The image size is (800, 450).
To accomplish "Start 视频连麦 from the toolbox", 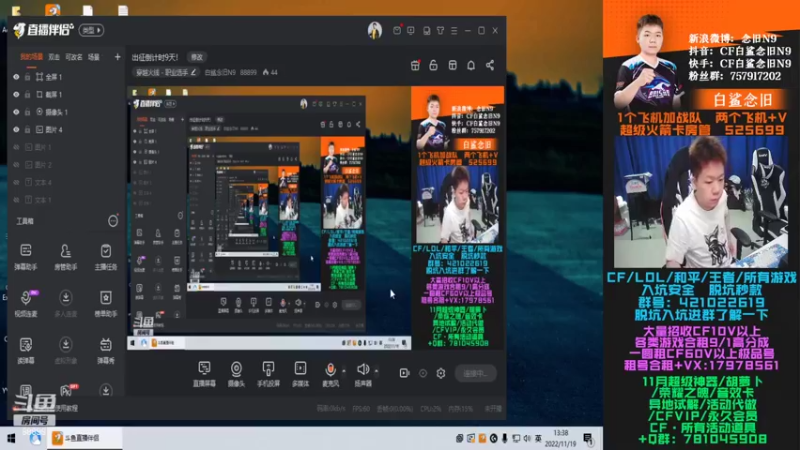I will (26, 303).
